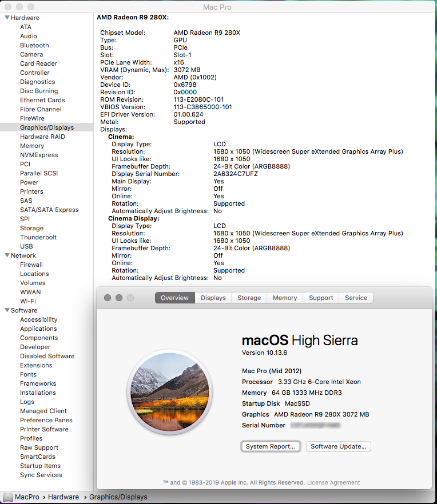The image size is (437, 504).
Task: Select Frameworks under Software
Action: [x=38, y=383]
